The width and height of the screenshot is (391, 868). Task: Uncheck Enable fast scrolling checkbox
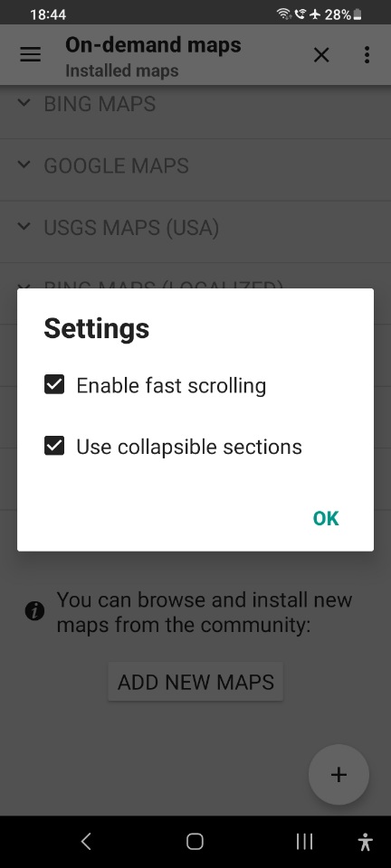point(54,385)
